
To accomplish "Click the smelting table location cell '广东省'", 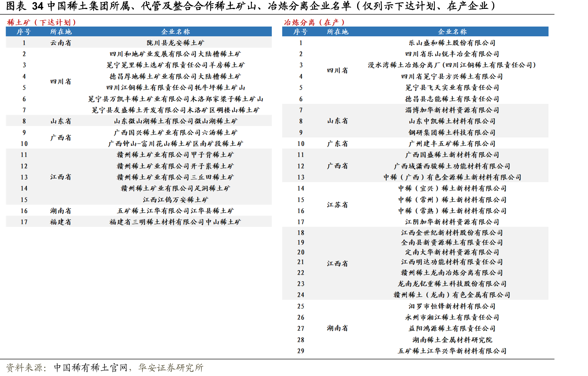I will 337,143.
